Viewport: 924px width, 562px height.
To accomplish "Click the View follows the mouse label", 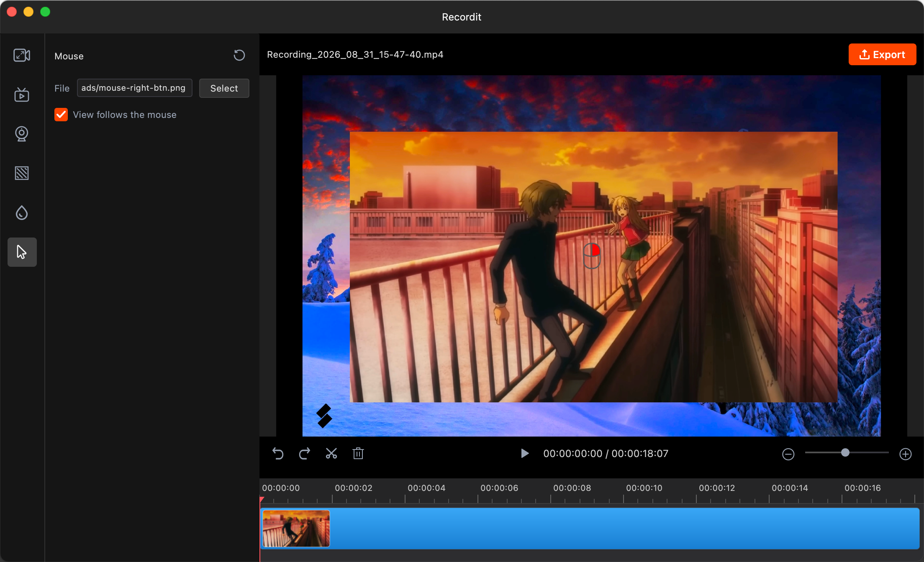I will [x=125, y=115].
